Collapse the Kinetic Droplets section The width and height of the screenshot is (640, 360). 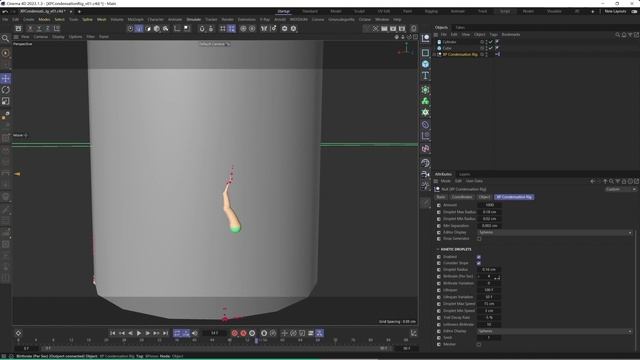(x=438, y=249)
